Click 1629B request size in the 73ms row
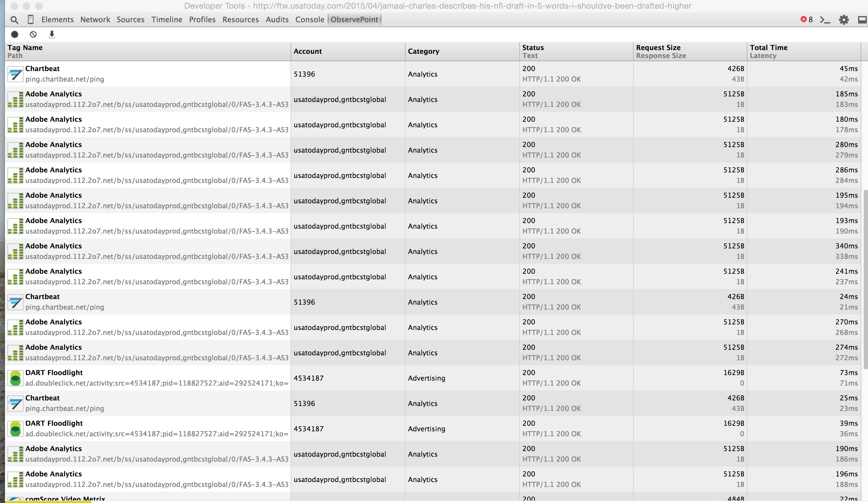This screenshot has width=868, height=503. (x=734, y=373)
